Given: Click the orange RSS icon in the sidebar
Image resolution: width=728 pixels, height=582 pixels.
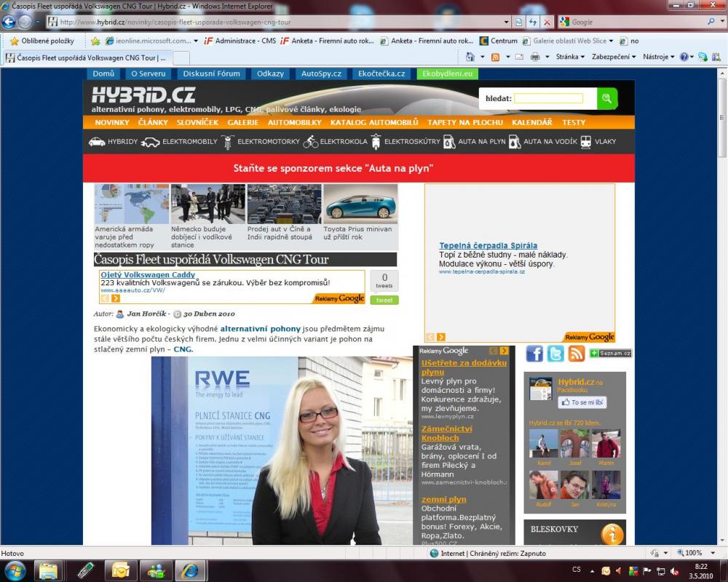Looking at the screenshot, I should coord(576,354).
